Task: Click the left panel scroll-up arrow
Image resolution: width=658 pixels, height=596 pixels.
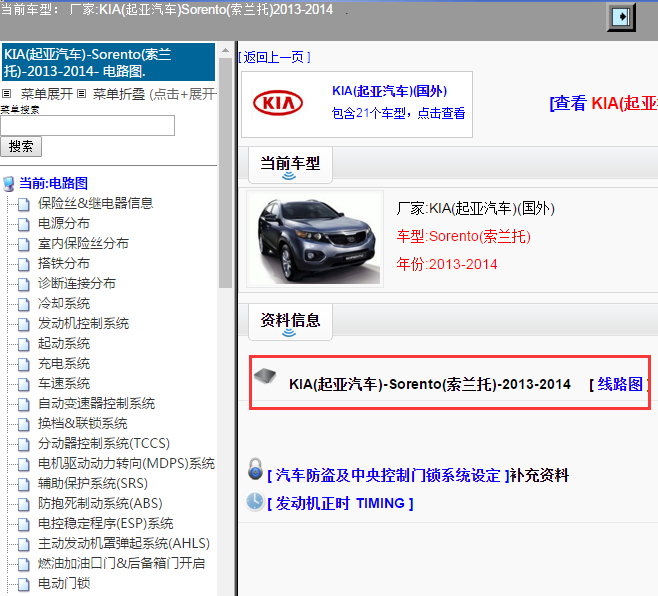Action: [x=225, y=50]
